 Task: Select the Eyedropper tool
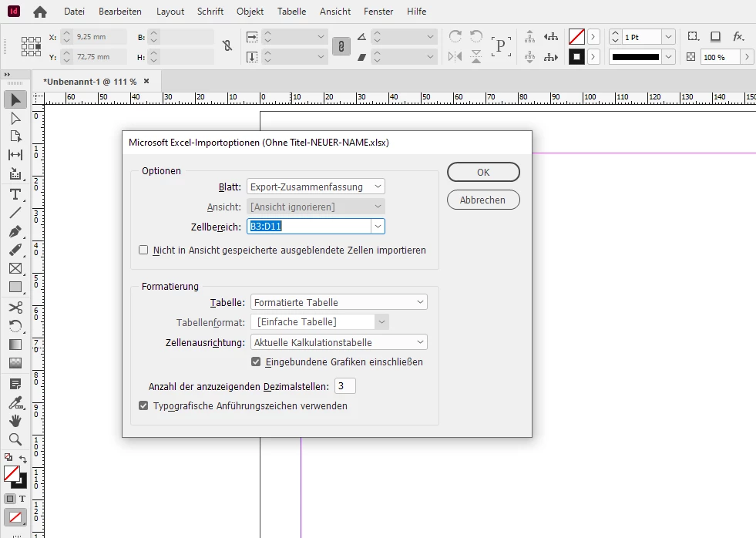pos(15,402)
